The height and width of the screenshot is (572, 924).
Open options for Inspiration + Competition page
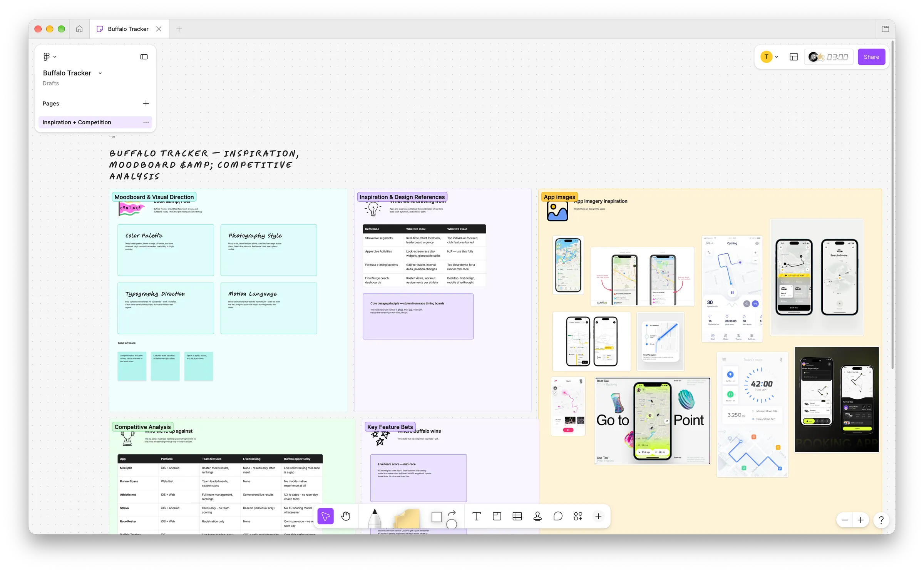coord(146,122)
